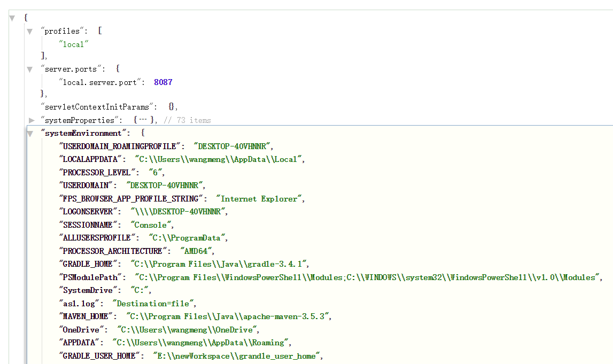This screenshot has height=364, width=613.
Task: Click the "PSModulePath" key
Action: [x=90, y=277]
